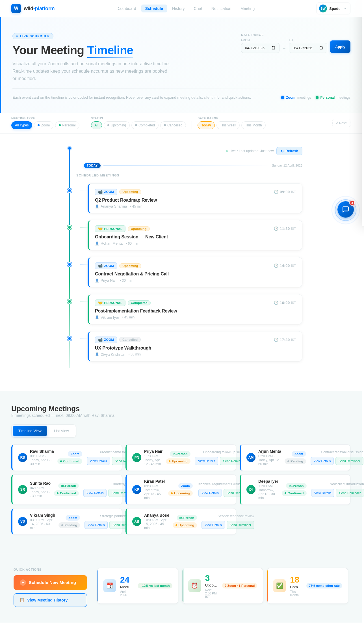Click the FROM date input field
Screen dimensions: 364x623
click(x=260, y=48)
